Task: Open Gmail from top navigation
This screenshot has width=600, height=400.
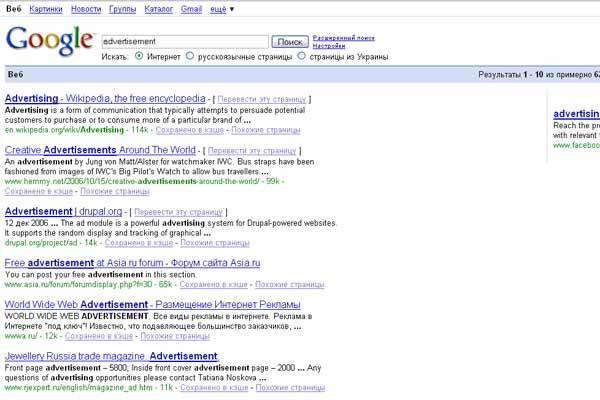Action: click(191, 9)
